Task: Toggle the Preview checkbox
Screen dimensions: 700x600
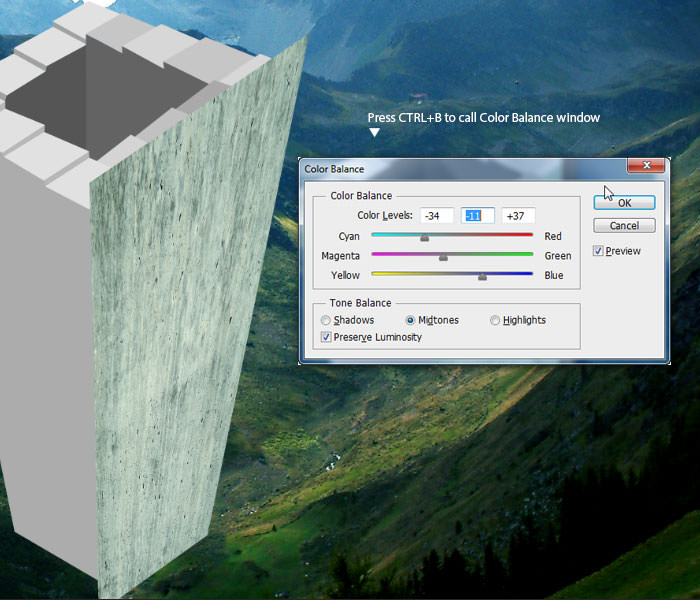Action: point(598,251)
